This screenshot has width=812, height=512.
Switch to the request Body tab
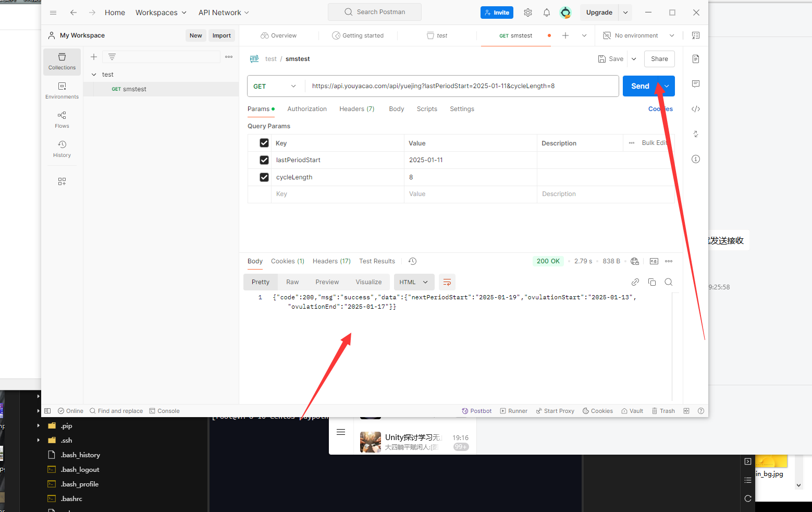click(x=397, y=109)
